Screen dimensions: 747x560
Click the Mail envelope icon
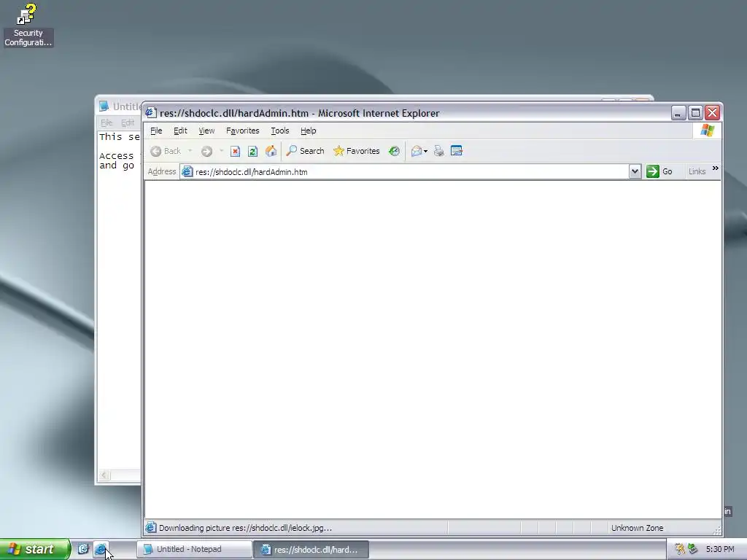point(417,152)
